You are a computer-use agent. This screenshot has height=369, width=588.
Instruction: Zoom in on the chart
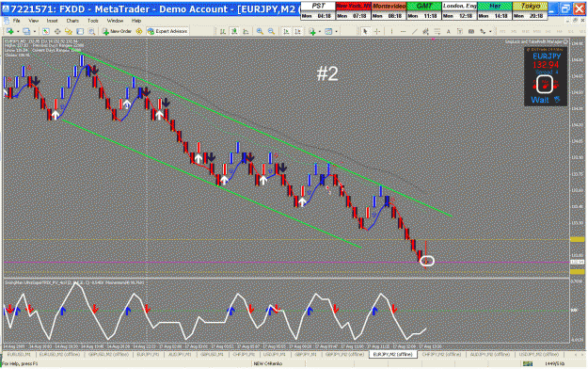[260, 31]
